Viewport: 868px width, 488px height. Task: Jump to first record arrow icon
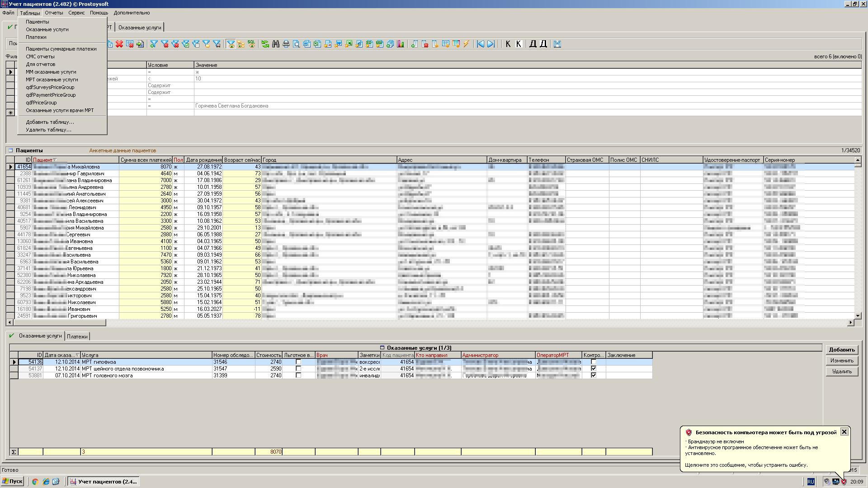(x=481, y=44)
